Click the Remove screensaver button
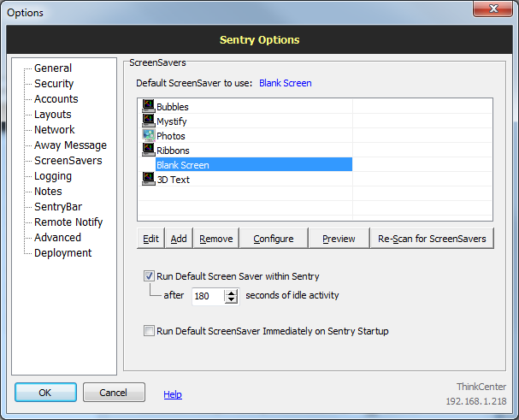The image size is (519, 420). 216,239
